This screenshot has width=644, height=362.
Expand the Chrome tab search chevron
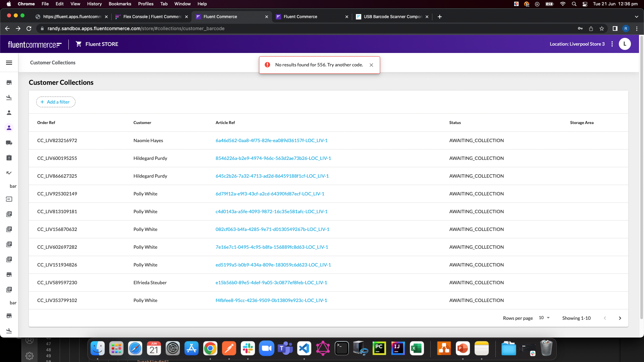pyautogui.click(x=636, y=17)
